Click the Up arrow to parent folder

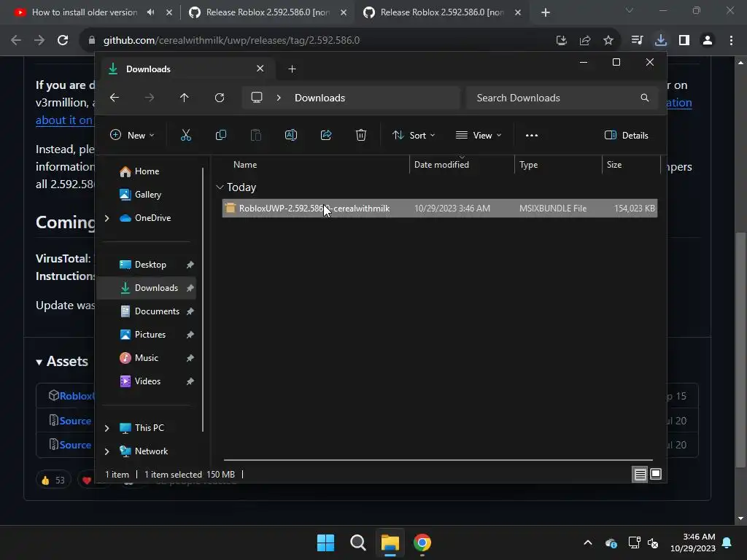[185, 98]
